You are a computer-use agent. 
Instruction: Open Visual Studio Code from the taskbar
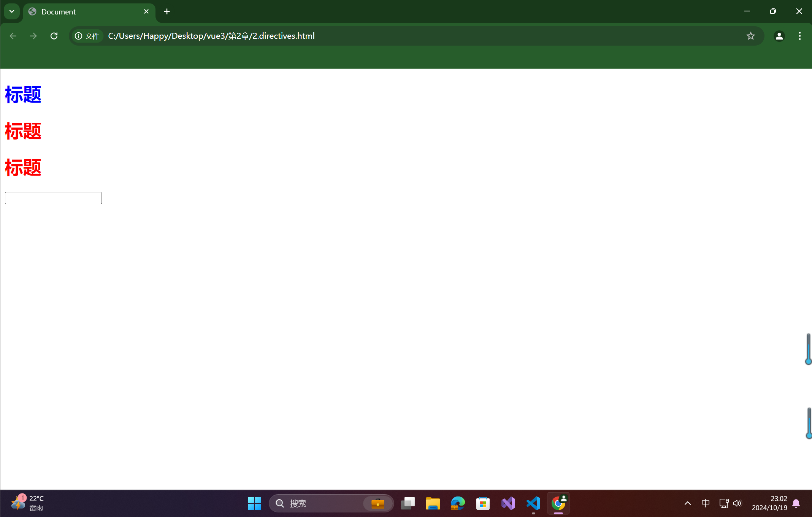click(x=533, y=503)
